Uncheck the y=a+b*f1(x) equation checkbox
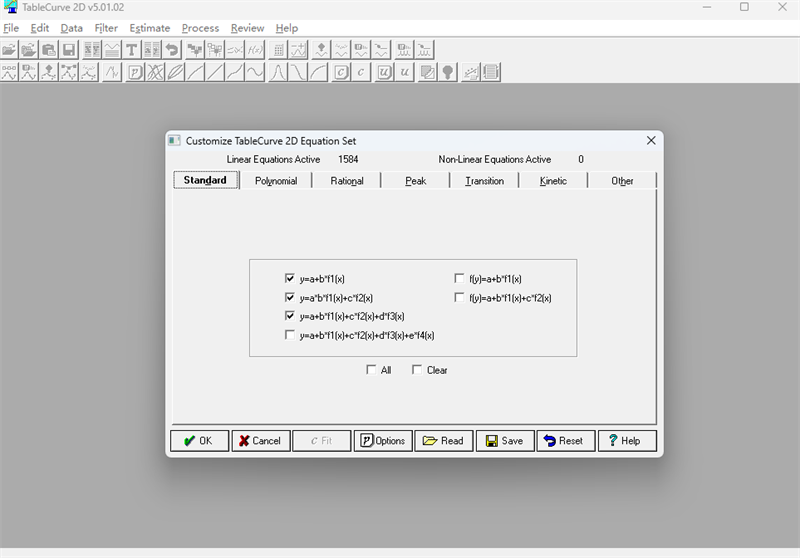The height and width of the screenshot is (558, 800). [x=290, y=278]
